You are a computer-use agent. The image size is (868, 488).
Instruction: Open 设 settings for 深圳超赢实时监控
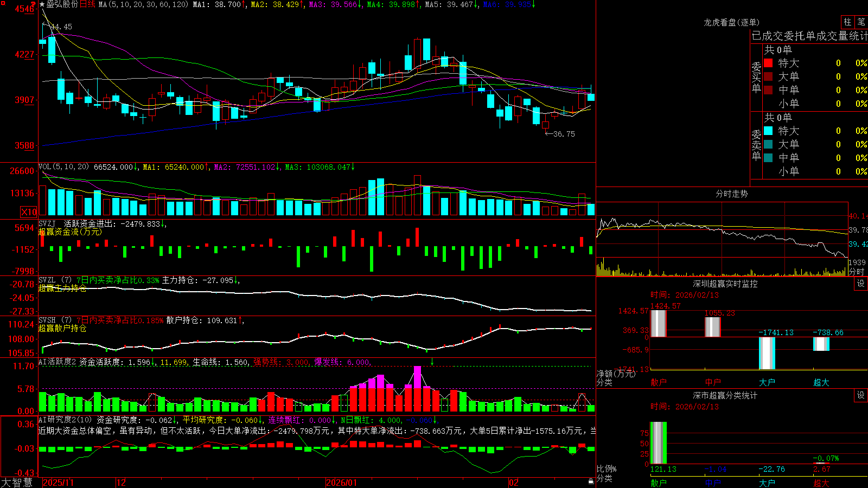861,284
